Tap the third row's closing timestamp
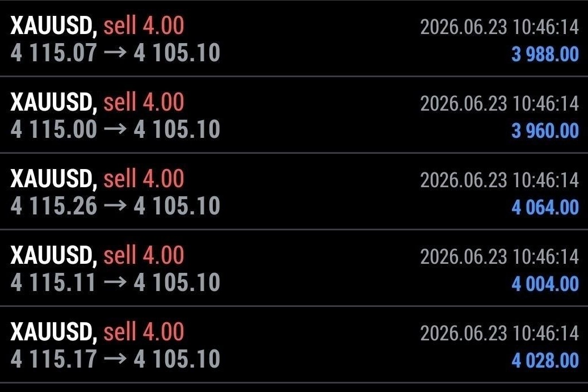 tap(499, 180)
